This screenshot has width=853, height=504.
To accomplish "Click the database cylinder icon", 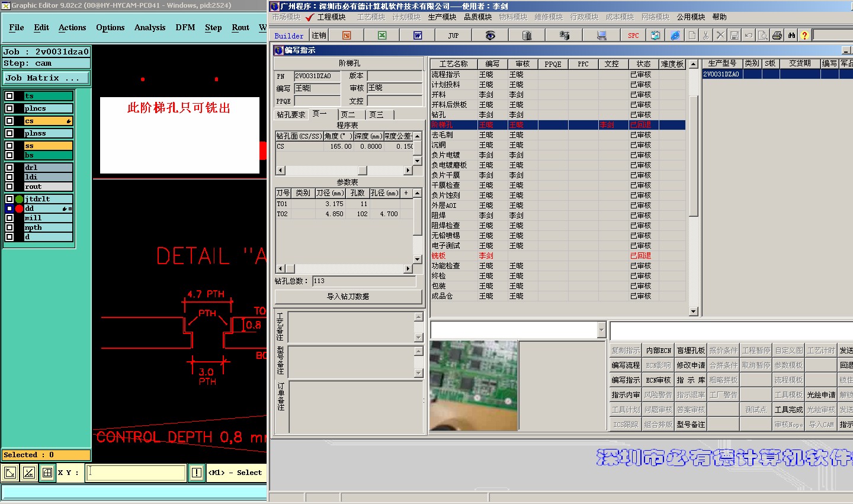I will (527, 36).
